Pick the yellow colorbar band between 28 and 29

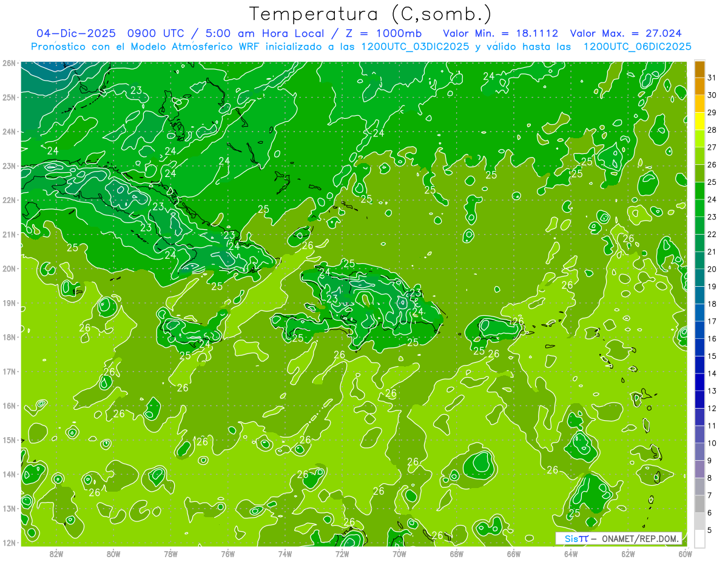pyautogui.click(x=699, y=121)
